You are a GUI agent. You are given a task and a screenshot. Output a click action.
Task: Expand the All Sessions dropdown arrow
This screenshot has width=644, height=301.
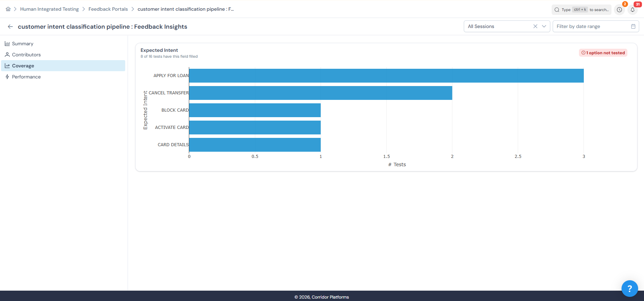(544, 26)
